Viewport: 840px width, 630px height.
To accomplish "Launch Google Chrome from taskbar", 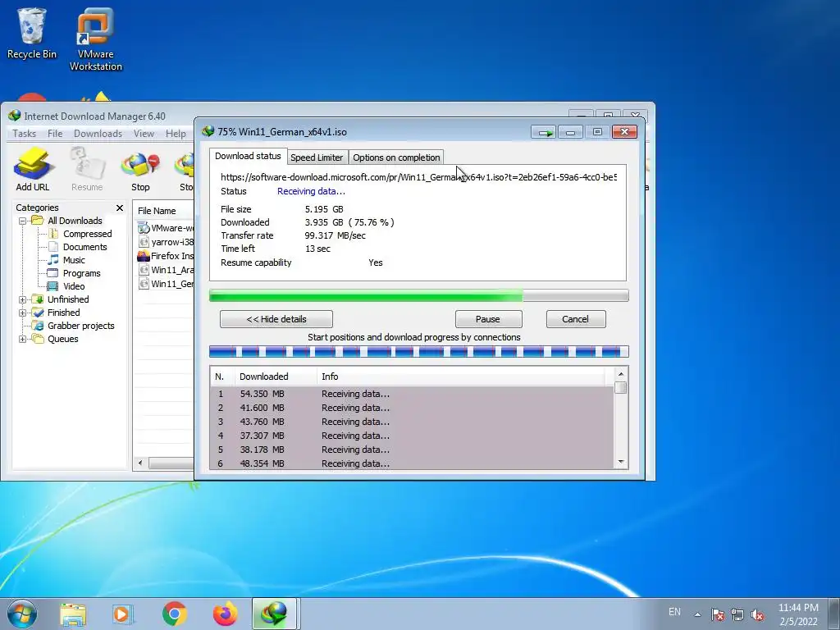I will [x=174, y=614].
